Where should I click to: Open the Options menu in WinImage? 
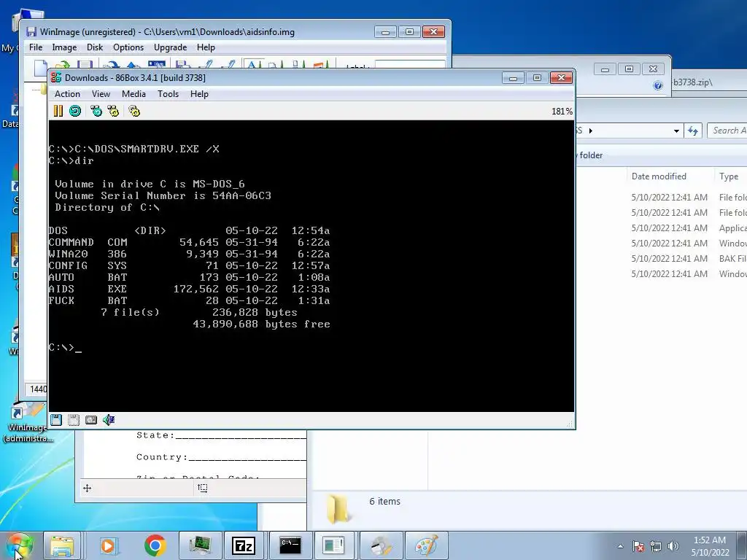pos(128,47)
